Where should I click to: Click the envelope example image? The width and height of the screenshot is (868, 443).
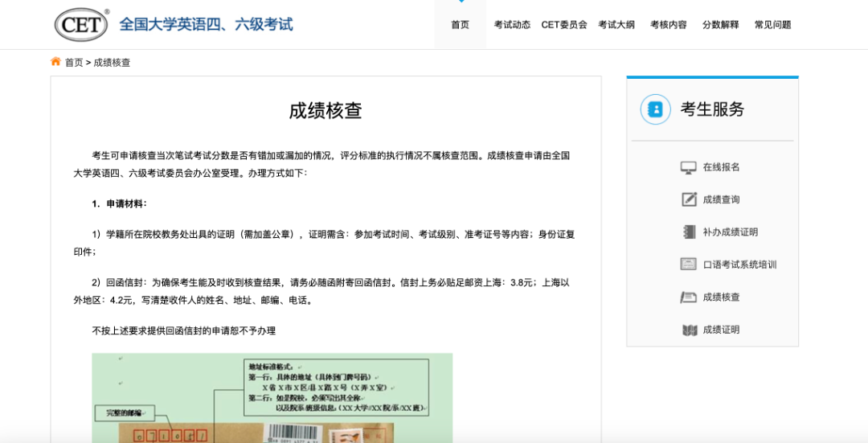point(272,398)
